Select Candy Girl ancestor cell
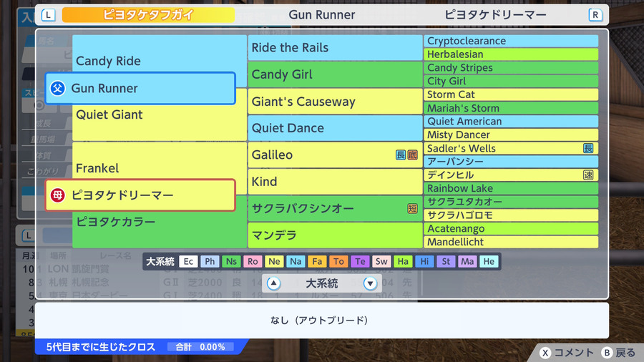This screenshot has width=644, height=362. 335,74
